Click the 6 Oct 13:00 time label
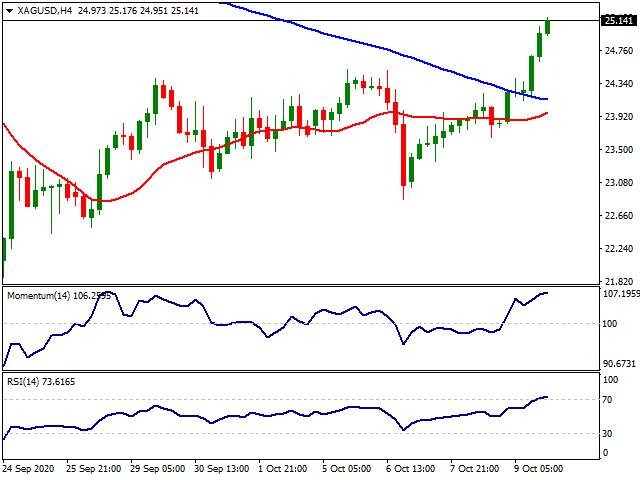The image size is (640, 480). pyautogui.click(x=411, y=469)
